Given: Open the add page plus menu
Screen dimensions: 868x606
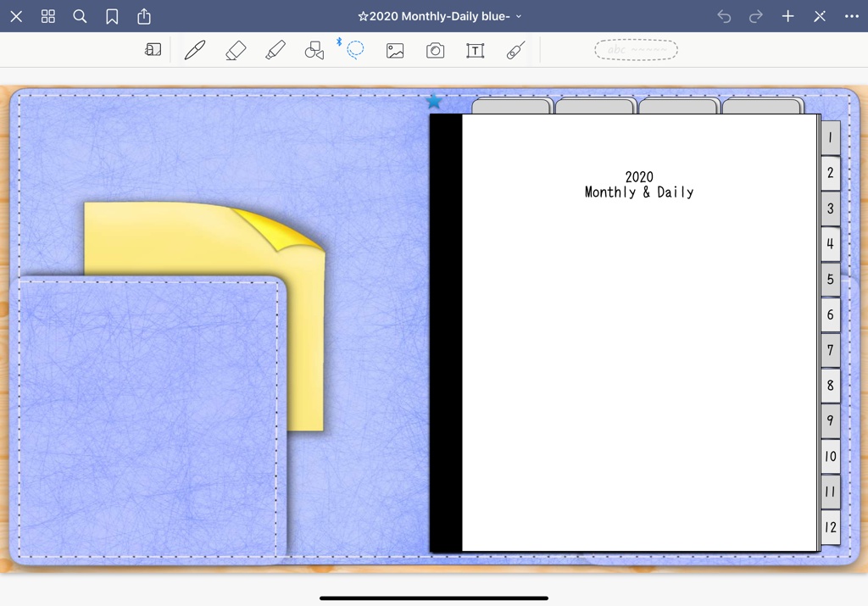Looking at the screenshot, I should point(787,16).
